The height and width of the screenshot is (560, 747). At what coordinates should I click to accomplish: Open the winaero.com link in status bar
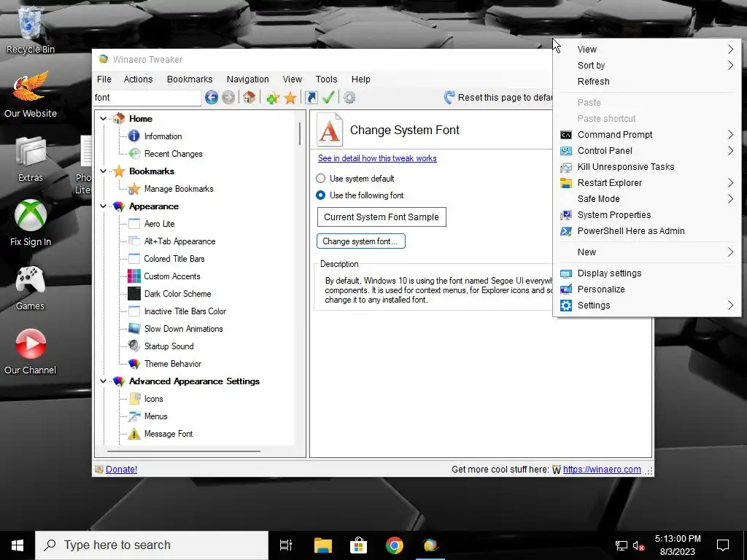point(602,470)
